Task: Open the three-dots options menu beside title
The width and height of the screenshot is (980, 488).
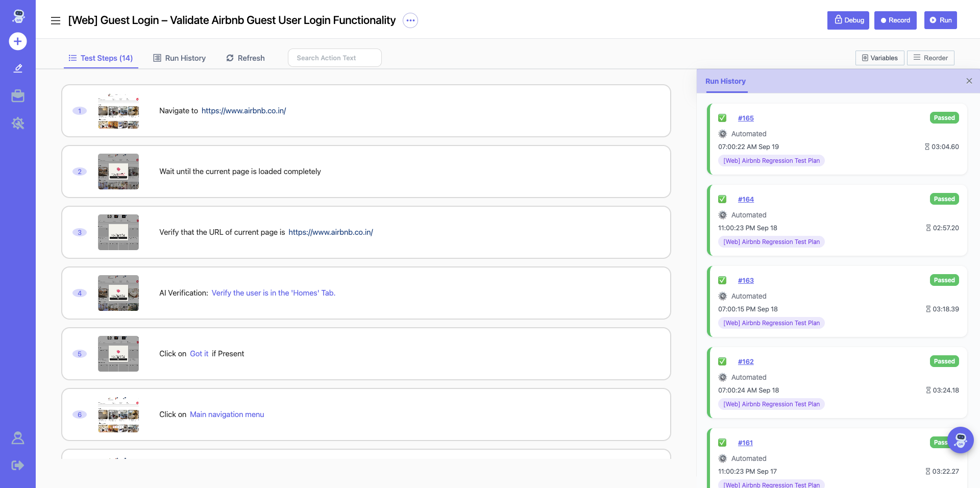Action: click(x=410, y=20)
